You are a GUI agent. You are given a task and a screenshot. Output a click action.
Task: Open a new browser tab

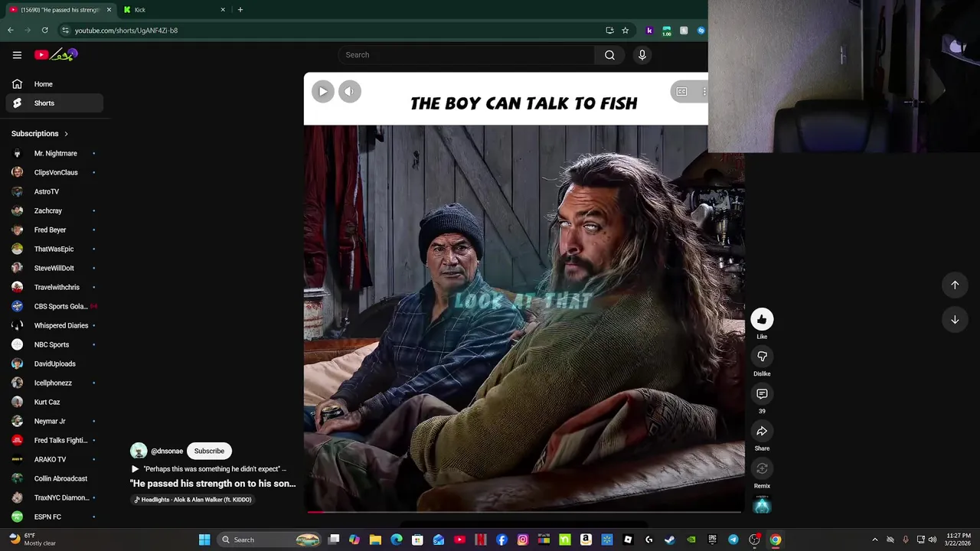coord(240,10)
